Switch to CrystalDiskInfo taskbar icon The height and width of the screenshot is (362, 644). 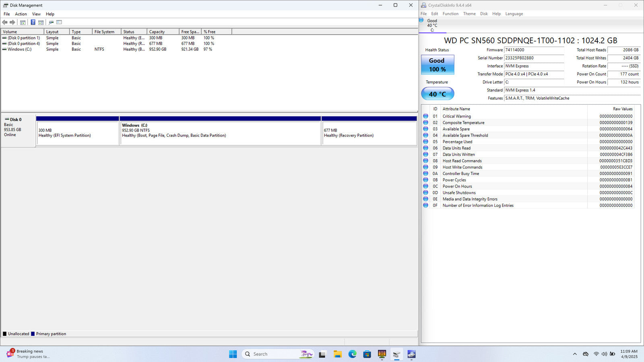pyautogui.click(x=411, y=354)
